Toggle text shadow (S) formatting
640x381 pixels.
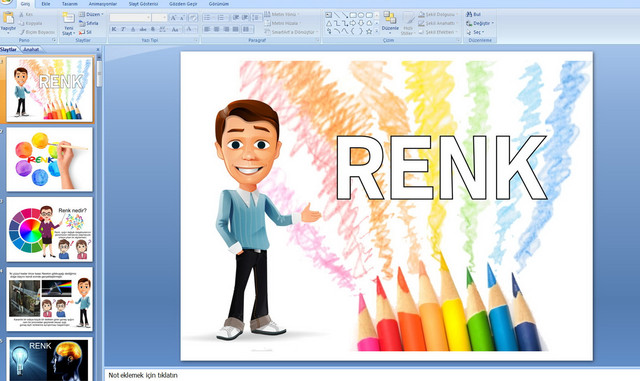(x=153, y=29)
